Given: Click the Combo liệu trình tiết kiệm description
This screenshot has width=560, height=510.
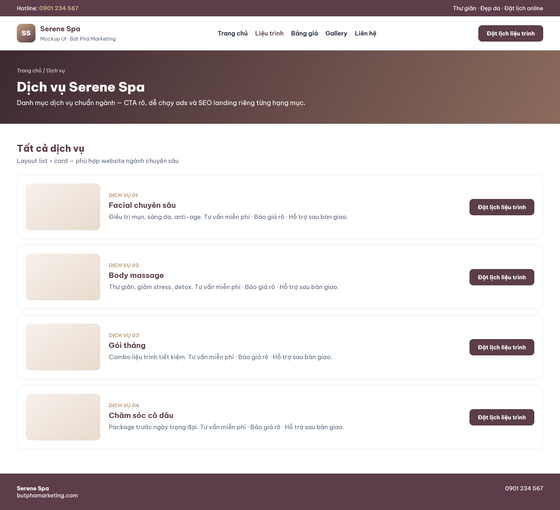Looking at the screenshot, I should (220, 357).
